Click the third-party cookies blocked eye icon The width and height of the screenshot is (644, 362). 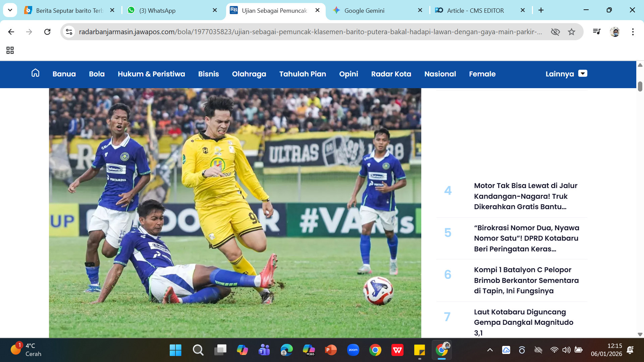pyautogui.click(x=556, y=32)
